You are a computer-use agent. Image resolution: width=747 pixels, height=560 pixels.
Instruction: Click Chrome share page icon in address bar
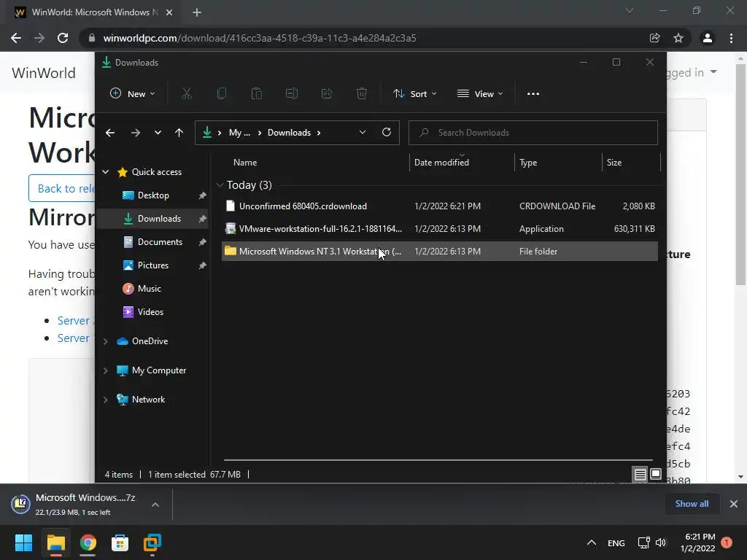[x=654, y=38]
